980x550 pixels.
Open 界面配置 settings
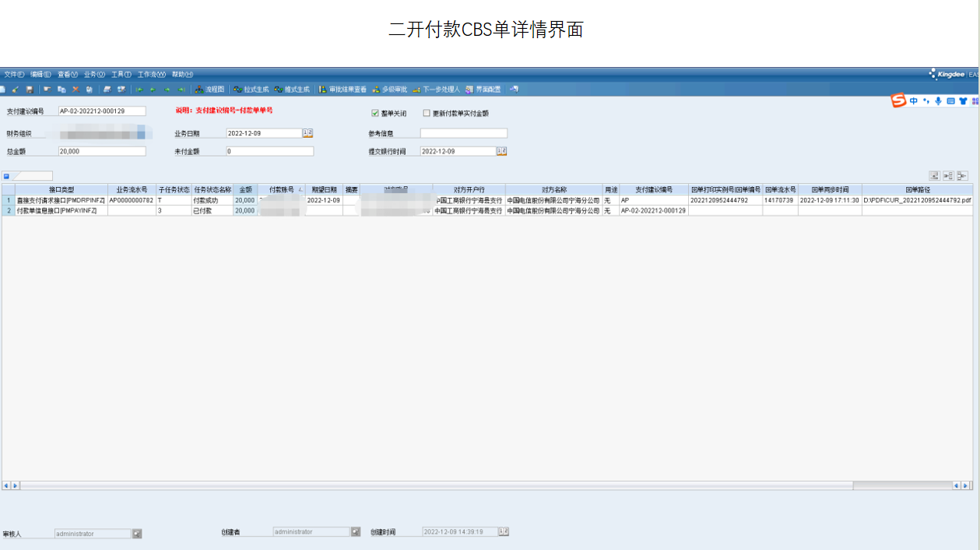tap(483, 90)
